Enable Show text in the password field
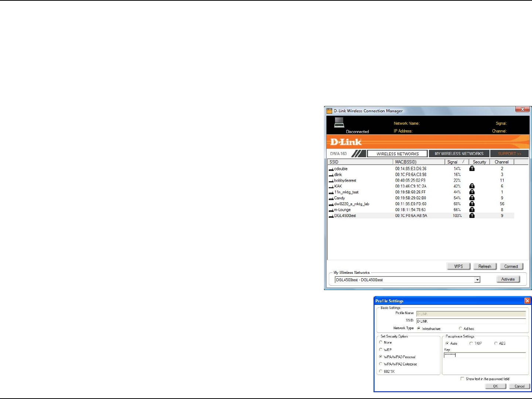 [x=462, y=379]
